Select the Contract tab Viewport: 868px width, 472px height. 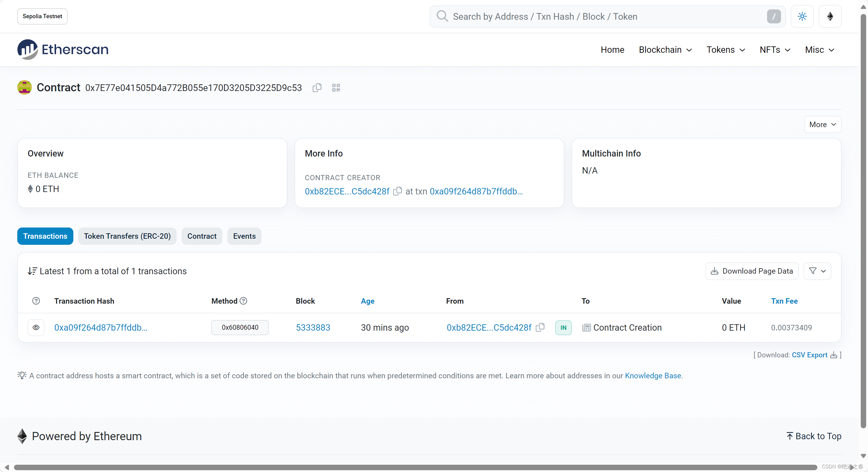(x=202, y=235)
